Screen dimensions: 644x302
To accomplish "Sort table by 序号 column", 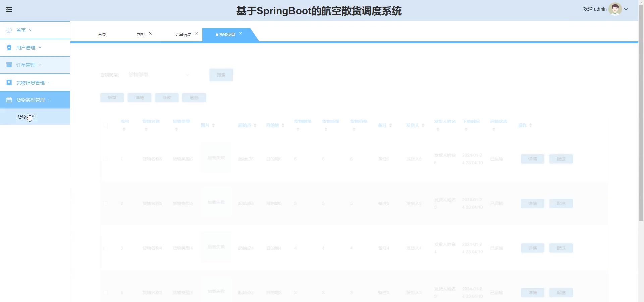I will pos(124,129).
